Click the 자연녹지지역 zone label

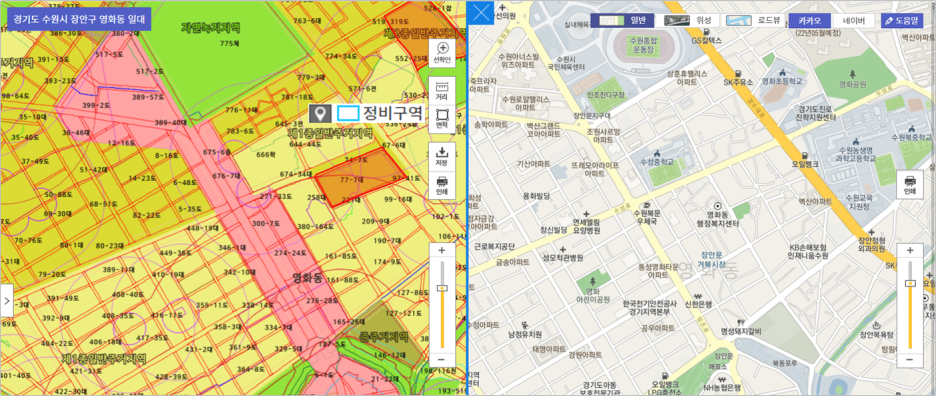coord(211,27)
